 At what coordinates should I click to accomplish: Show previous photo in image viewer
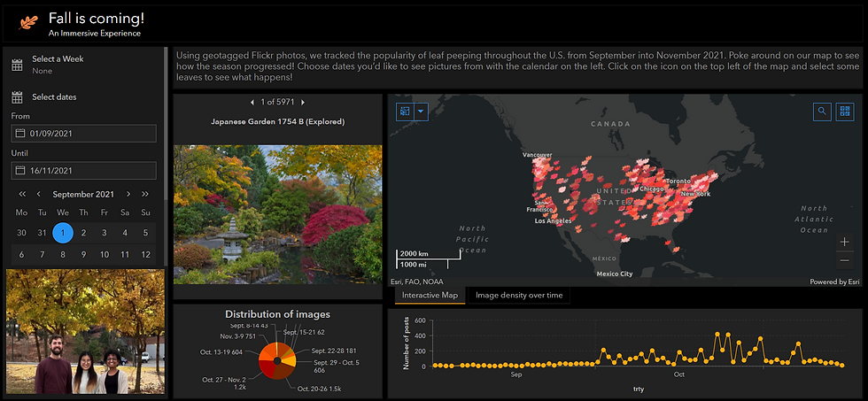coord(252,103)
